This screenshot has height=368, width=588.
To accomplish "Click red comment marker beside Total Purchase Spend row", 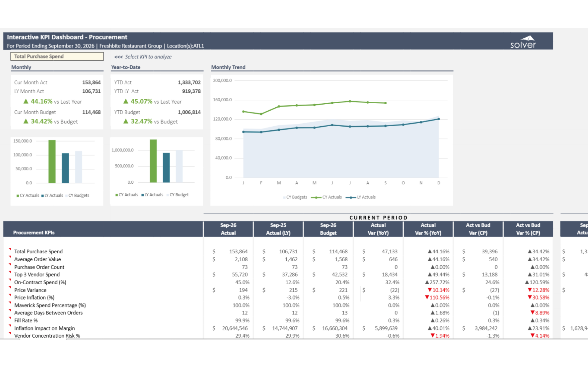I will [x=10, y=249].
